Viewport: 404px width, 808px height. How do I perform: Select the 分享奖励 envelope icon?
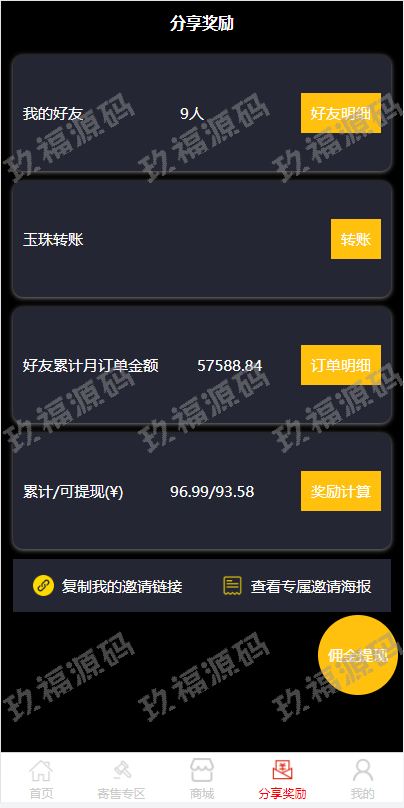[x=282, y=771]
